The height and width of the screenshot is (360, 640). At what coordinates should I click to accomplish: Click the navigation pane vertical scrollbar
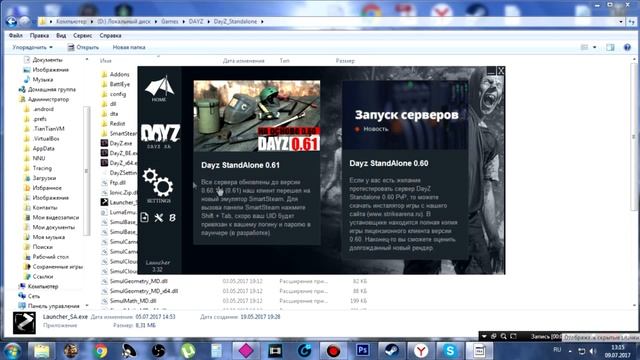click(x=87, y=171)
